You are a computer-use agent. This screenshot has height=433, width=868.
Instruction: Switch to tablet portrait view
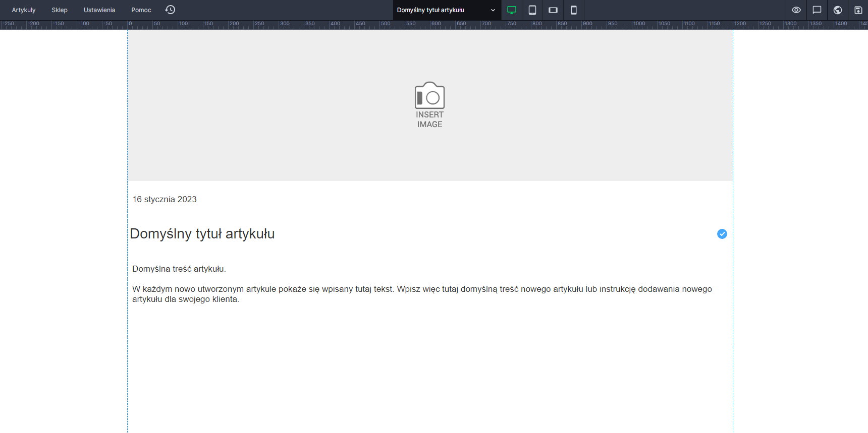tap(532, 10)
